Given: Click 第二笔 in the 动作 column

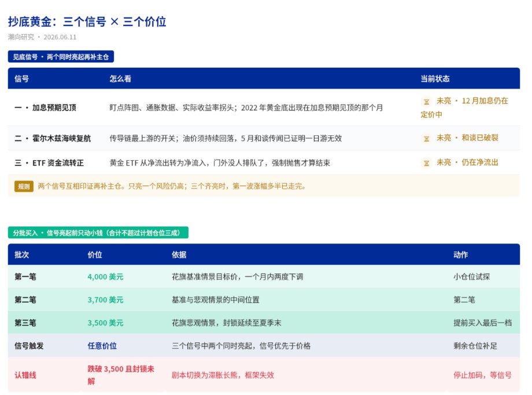Looking at the screenshot, I should [464, 300].
